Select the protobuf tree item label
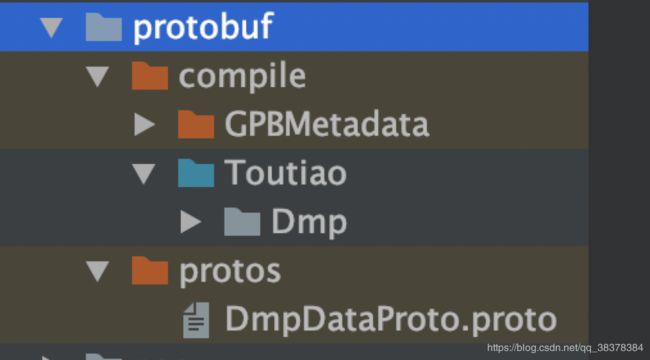 coord(203,27)
